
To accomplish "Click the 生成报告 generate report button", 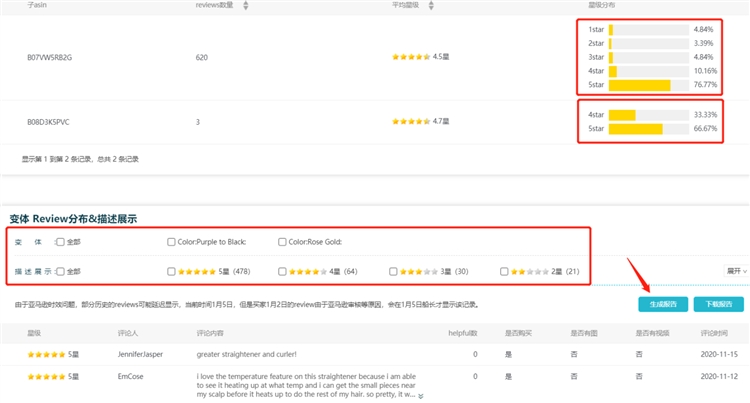I will (663, 304).
